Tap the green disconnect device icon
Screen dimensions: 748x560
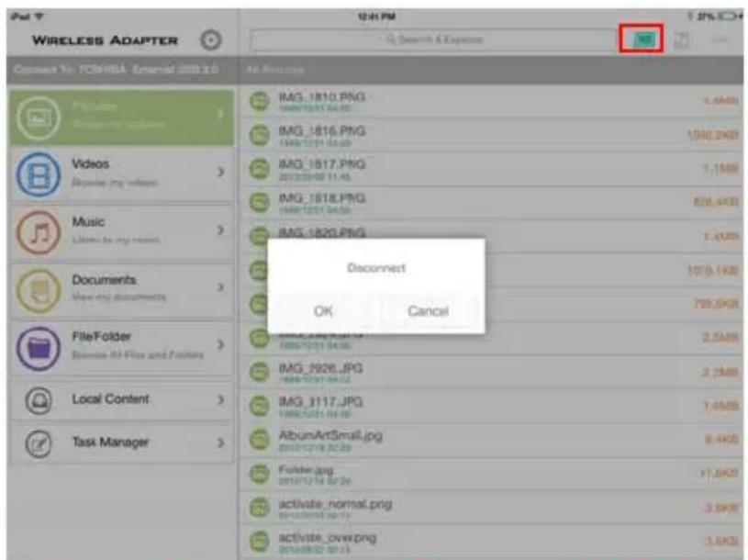pyautogui.click(x=642, y=39)
